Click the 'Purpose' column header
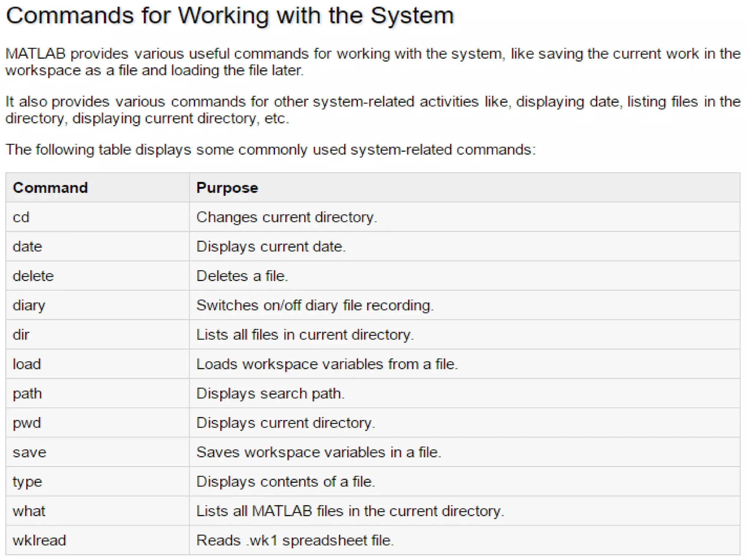 [x=227, y=188]
